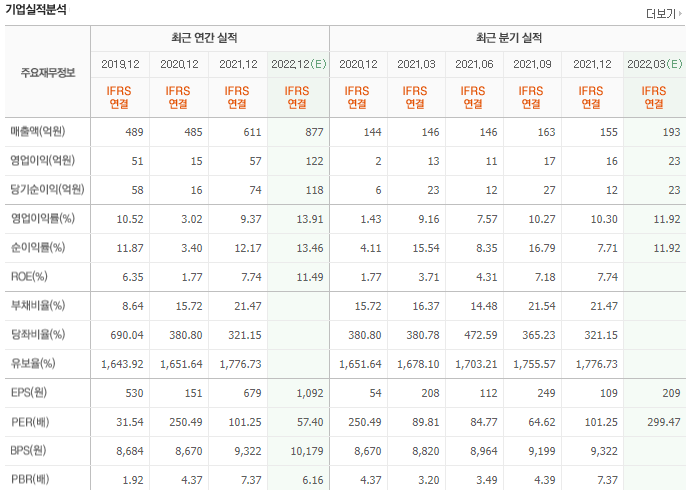Select the 2021.06 column header

click(x=474, y=64)
